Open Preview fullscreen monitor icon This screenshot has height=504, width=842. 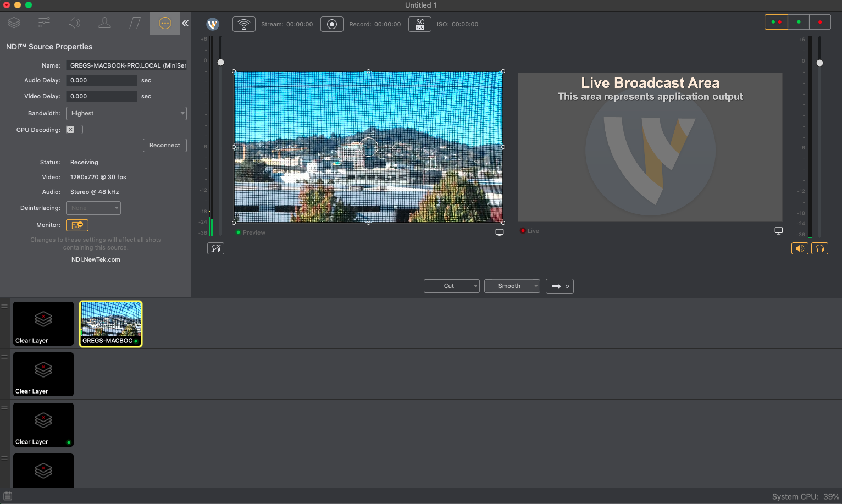(x=500, y=232)
